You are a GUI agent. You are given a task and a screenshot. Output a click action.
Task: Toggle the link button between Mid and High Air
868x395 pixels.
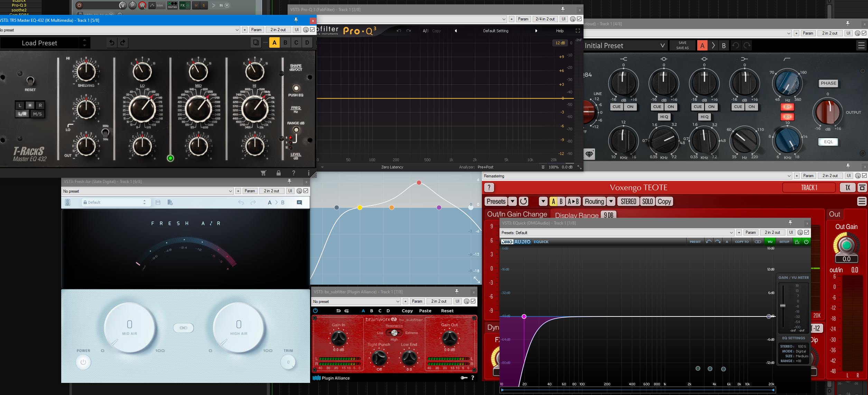click(184, 328)
